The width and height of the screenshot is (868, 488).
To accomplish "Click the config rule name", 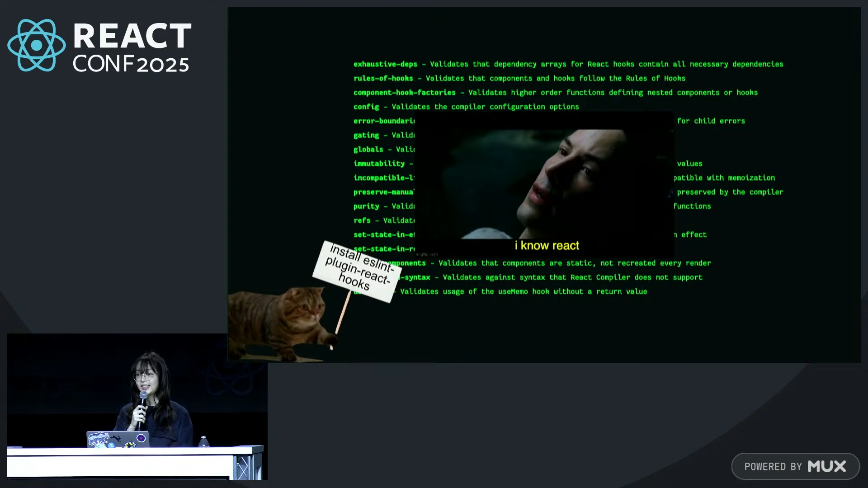I will (x=366, y=107).
